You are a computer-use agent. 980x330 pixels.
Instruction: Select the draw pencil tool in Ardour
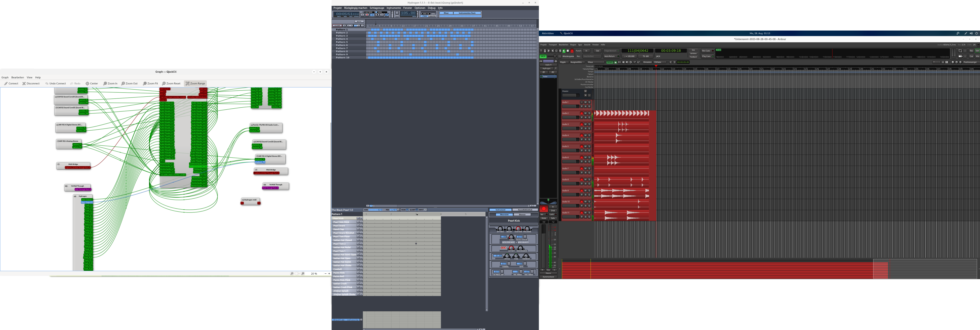[634, 62]
